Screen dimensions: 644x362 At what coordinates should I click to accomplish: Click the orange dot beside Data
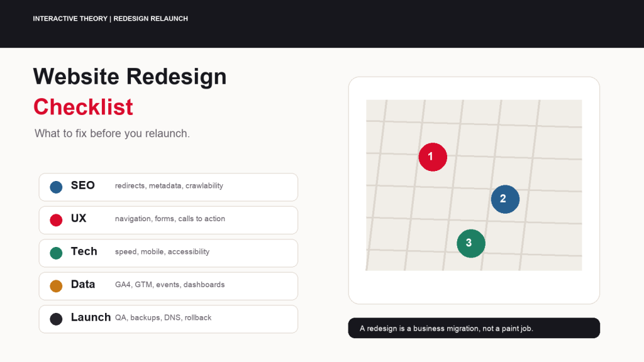tap(56, 286)
